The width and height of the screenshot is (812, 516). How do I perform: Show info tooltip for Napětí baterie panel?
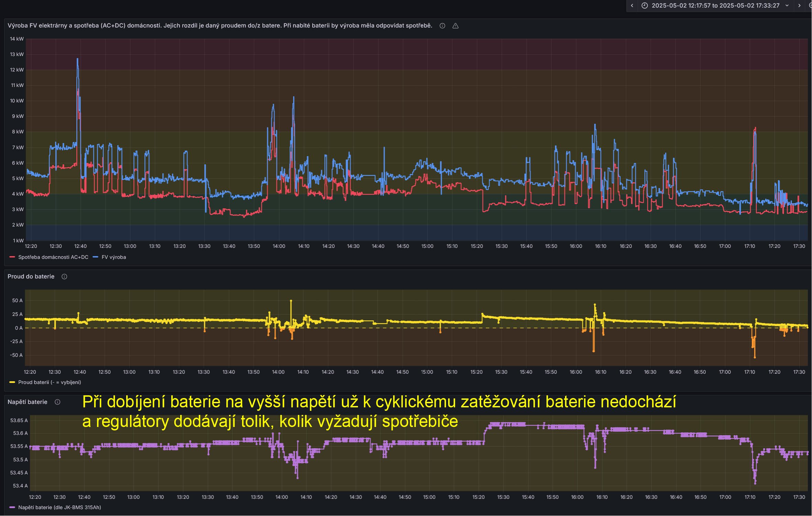57,402
